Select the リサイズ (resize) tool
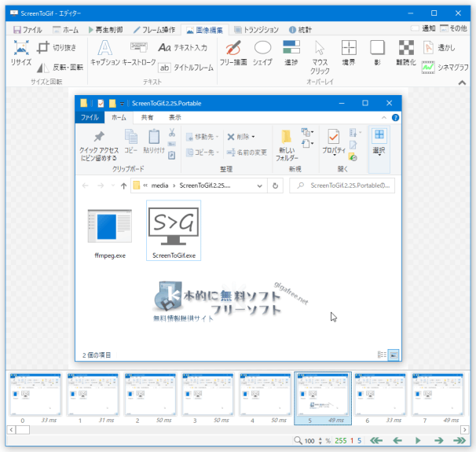Screen dimensions: 476x452 [21, 53]
